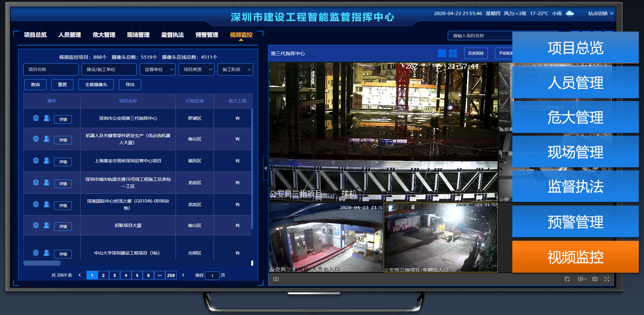Open camera view for 深圳市公安局第三代指挥中心 row
The height and width of the screenshot is (315, 644).
(x=36, y=118)
